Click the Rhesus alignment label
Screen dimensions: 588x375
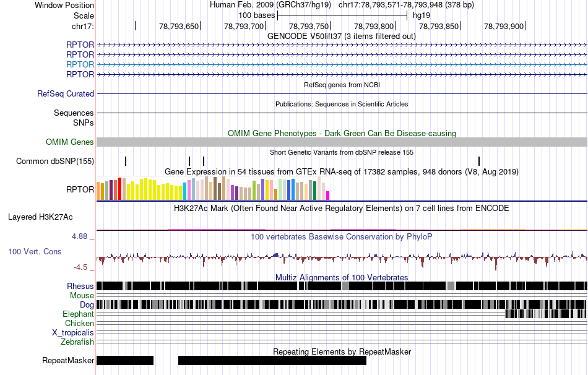tap(80, 286)
